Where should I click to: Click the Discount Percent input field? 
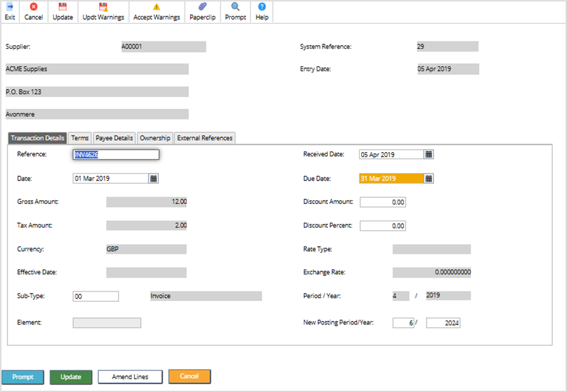point(383,226)
